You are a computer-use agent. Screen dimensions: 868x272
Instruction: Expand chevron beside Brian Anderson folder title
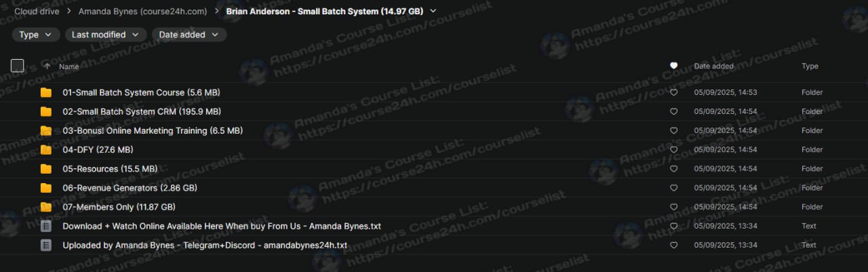(x=433, y=11)
